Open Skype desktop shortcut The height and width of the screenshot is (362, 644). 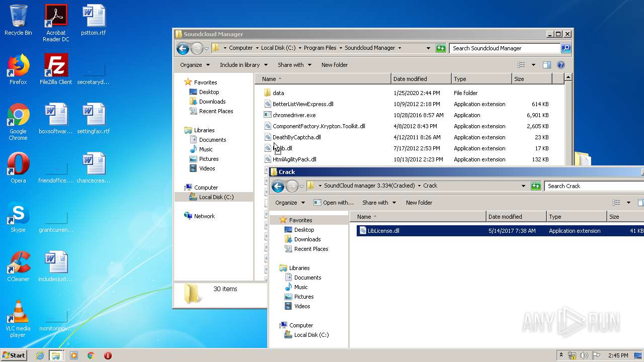point(18,217)
